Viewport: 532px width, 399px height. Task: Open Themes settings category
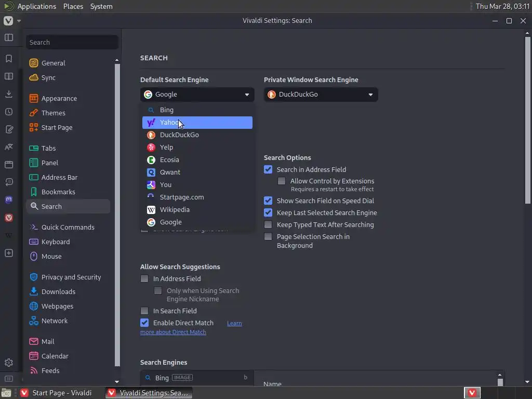click(x=68, y=113)
